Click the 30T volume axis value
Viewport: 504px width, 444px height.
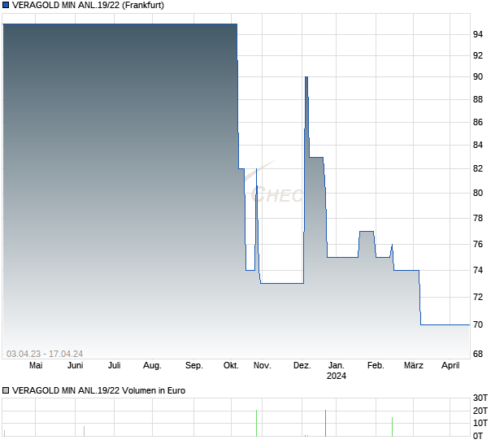[480, 398]
